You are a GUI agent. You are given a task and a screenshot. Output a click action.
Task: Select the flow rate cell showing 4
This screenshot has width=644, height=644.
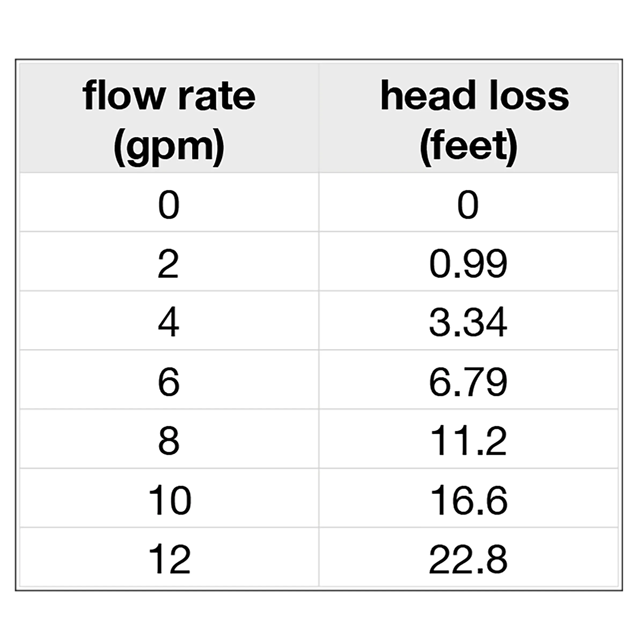click(x=169, y=320)
